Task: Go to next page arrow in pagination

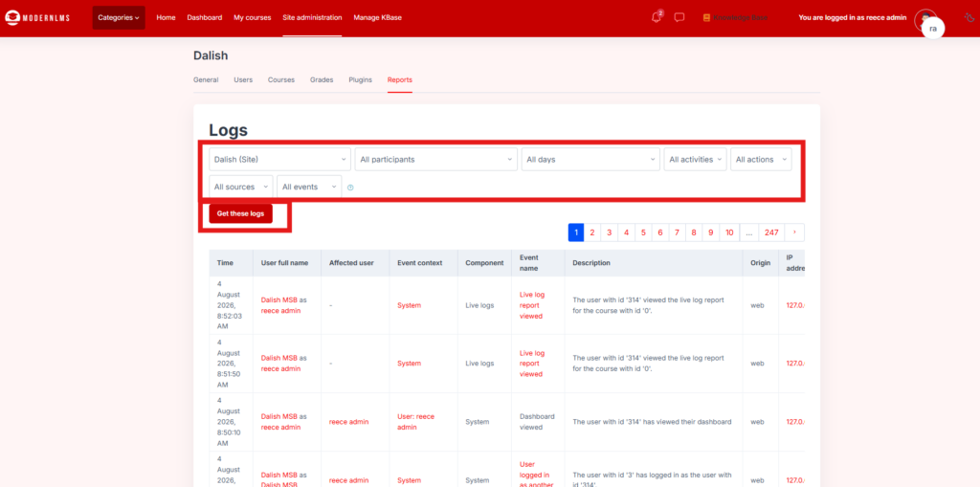Action: click(x=794, y=232)
